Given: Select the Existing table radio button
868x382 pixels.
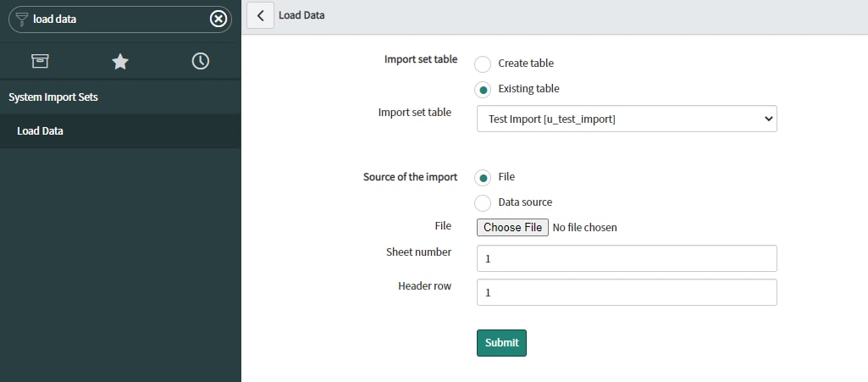Looking at the screenshot, I should coord(483,90).
